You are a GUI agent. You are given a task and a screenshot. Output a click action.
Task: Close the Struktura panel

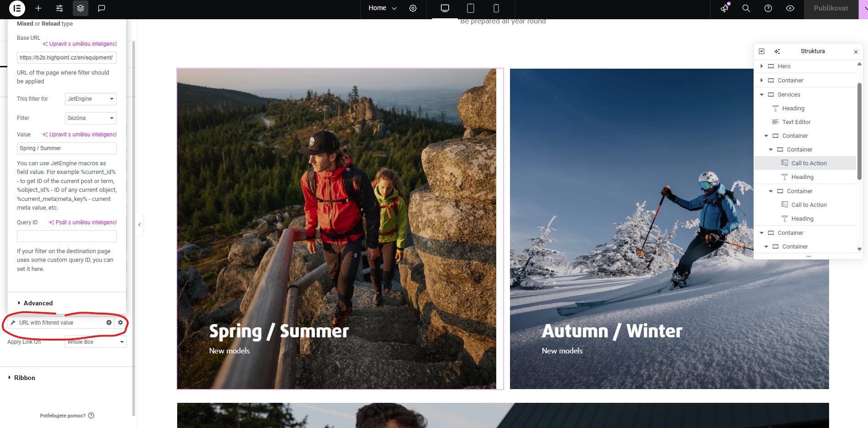coord(856,52)
